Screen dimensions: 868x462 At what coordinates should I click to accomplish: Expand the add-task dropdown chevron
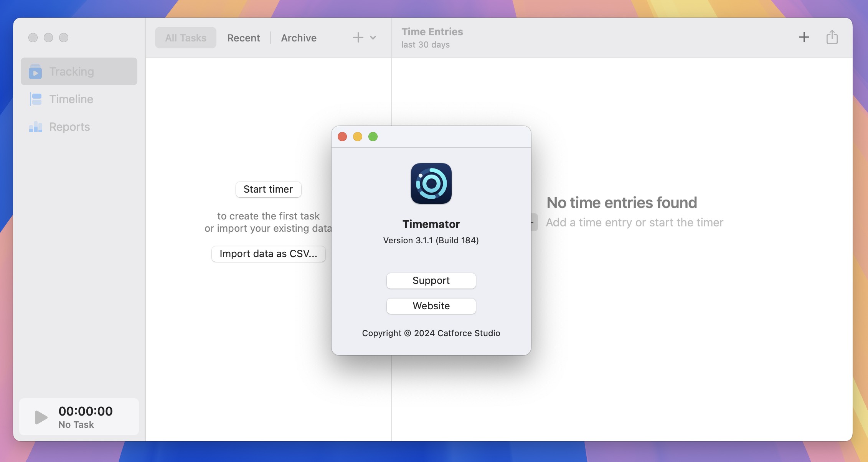coord(373,38)
